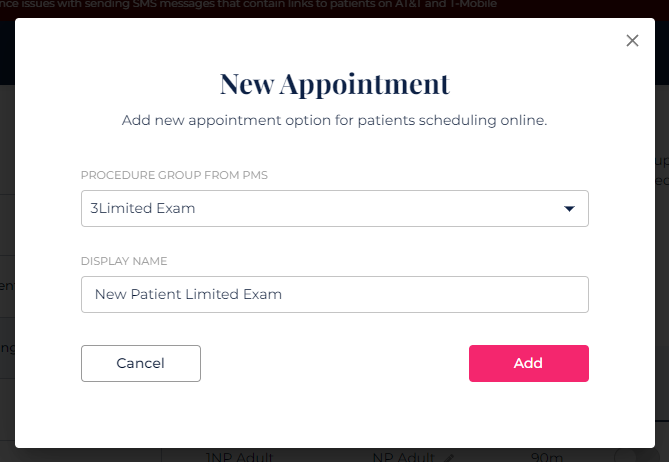Screen dimensions: 669x462
Task: Click the "Display Name" field label
Action: pos(124,261)
